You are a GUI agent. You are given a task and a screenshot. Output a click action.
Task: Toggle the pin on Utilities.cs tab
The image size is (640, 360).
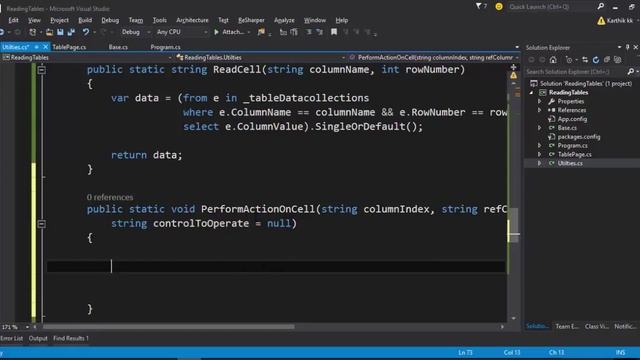tap(36, 47)
